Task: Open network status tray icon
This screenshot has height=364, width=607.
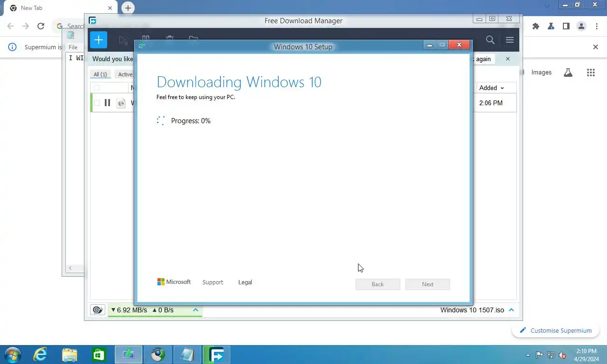Action: pos(551,355)
